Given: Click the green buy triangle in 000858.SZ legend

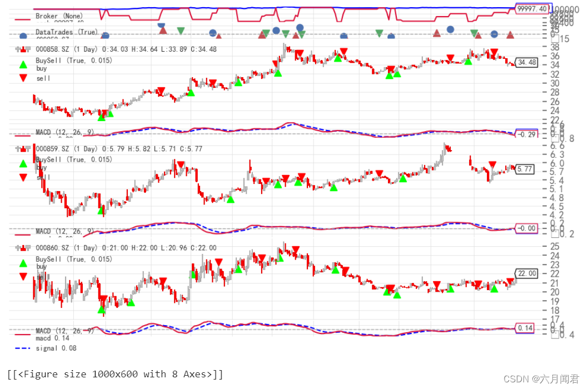Looking at the screenshot, I should pos(23,65).
